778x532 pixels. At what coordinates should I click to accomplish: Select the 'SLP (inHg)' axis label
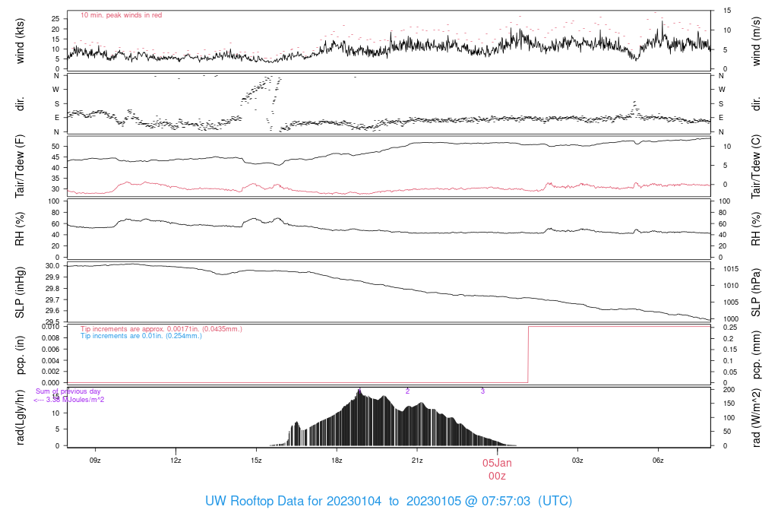(20, 293)
